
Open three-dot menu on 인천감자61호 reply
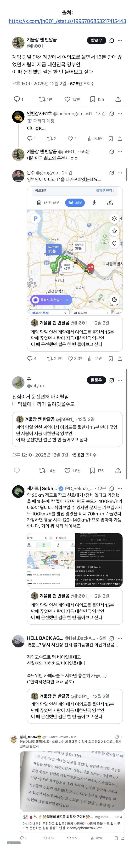120,114
